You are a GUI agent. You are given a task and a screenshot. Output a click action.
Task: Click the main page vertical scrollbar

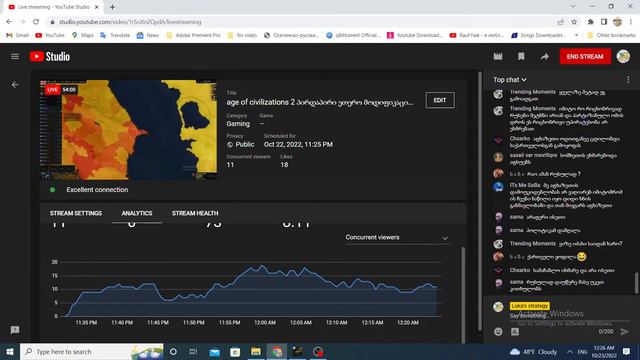tap(480, 201)
